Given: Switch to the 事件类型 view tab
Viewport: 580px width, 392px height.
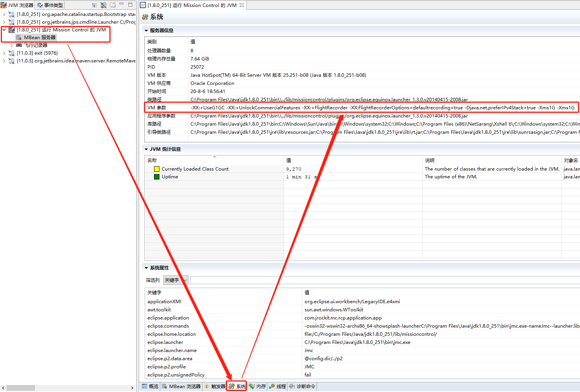Looking at the screenshot, I should point(49,5).
